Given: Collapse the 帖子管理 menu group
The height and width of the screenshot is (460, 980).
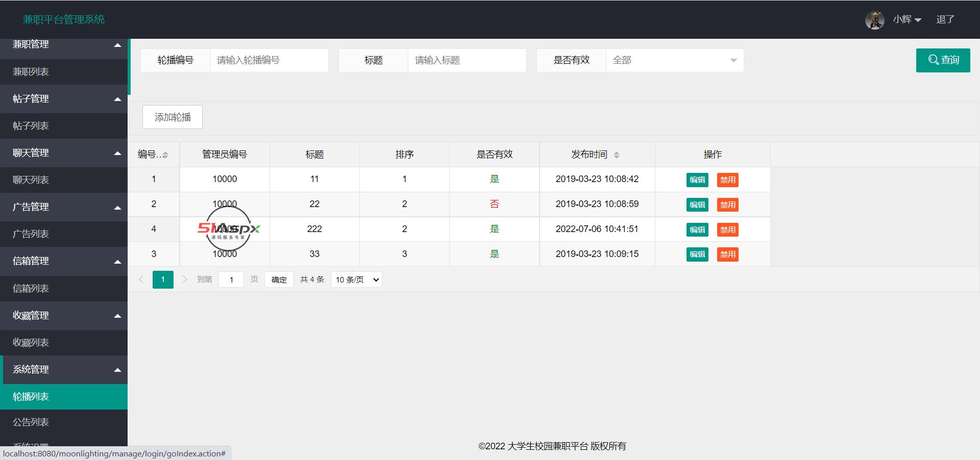Looking at the screenshot, I should coord(64,99).
